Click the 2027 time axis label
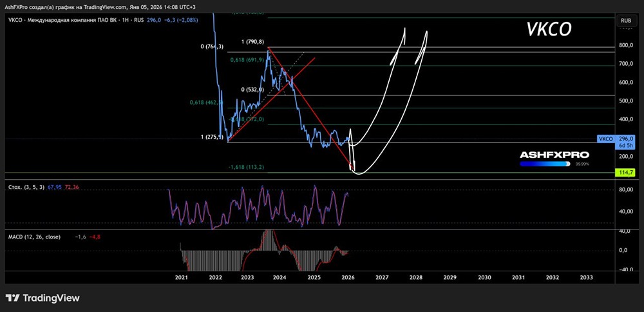 tap(382, 277)
